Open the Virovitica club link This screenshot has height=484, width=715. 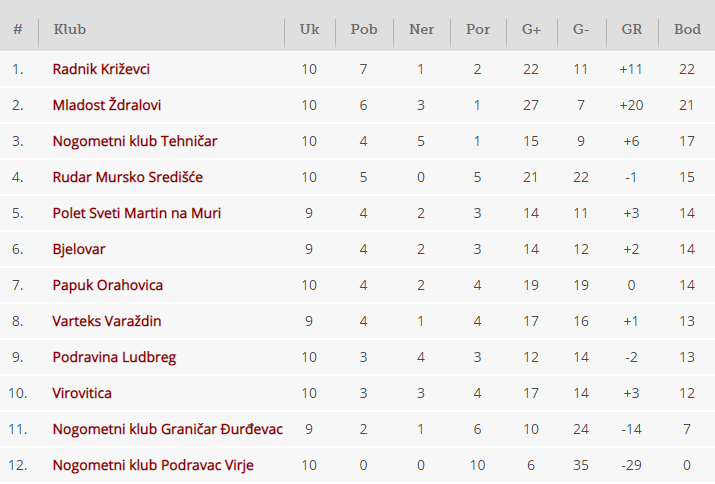tap(82, 394)
